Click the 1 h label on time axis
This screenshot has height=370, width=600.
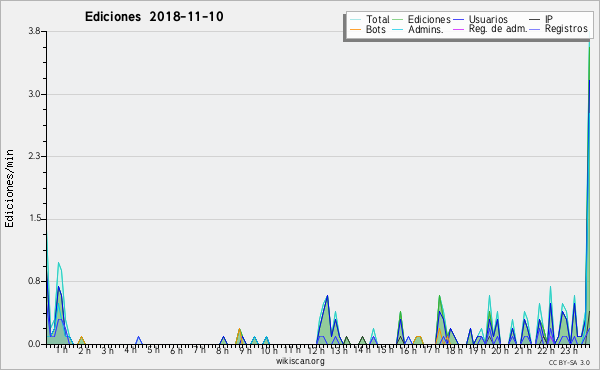[62, 350]
